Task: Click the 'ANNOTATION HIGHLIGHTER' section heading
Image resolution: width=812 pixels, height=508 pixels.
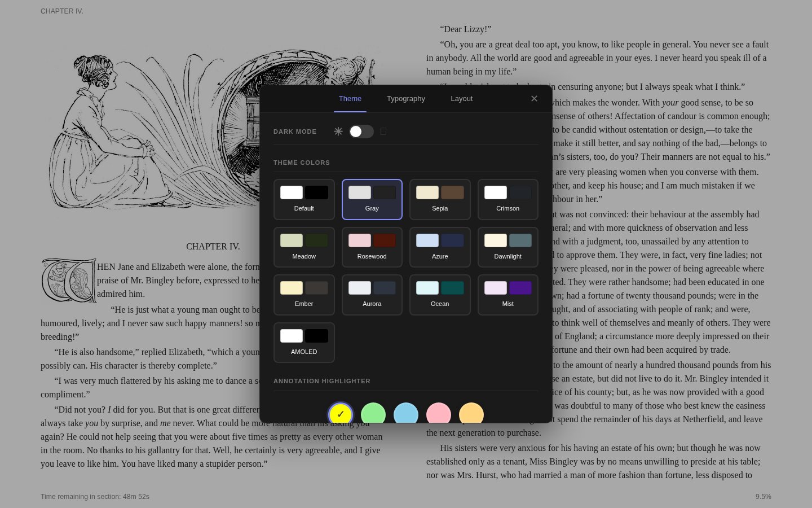Action: pyautogui.click(x=322, y=381)
